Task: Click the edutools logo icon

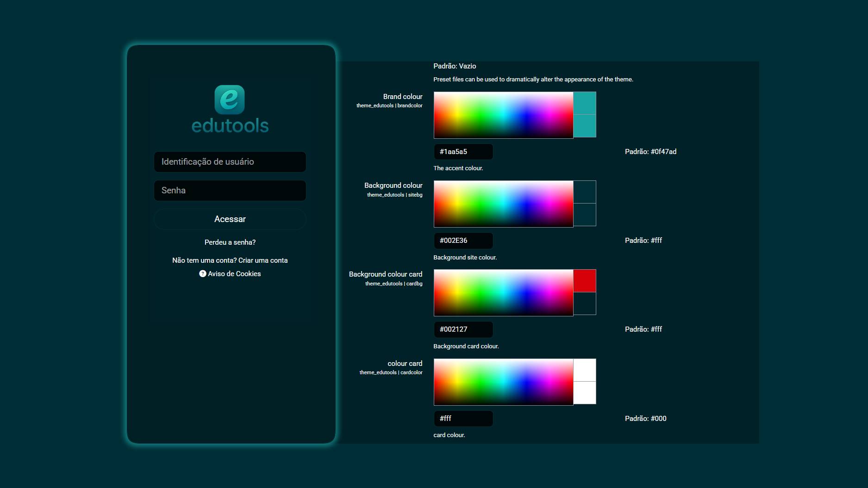Action: pos(229,99)
